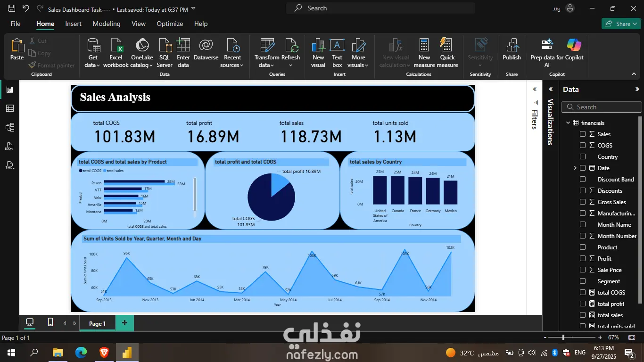Collapse the Data pane
The image size is (644, 362).
(x=637, y=89)
